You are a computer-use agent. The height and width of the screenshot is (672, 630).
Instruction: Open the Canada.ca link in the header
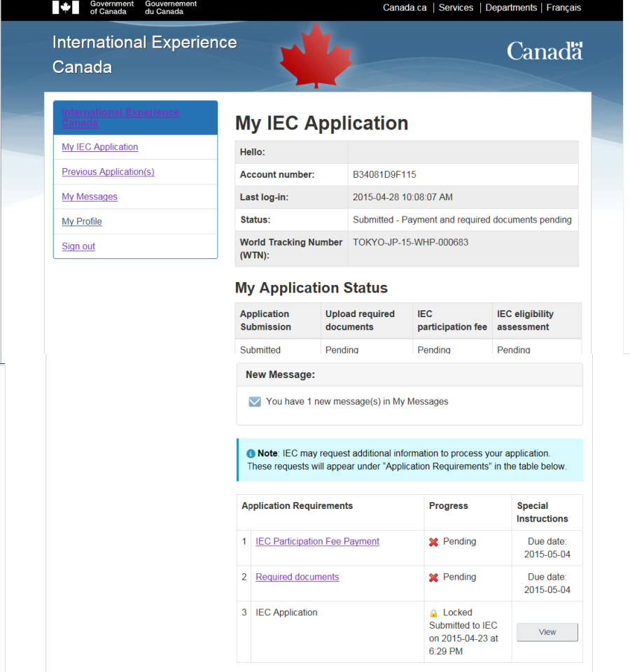(405, 8)
